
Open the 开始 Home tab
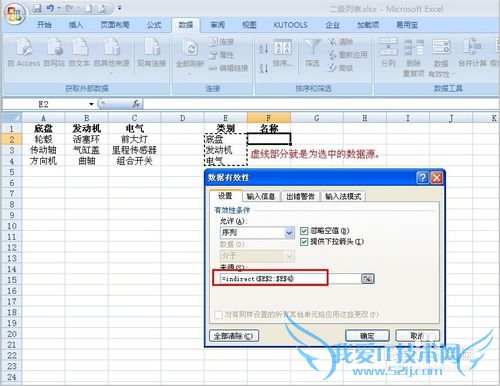(x=44, y=25)
